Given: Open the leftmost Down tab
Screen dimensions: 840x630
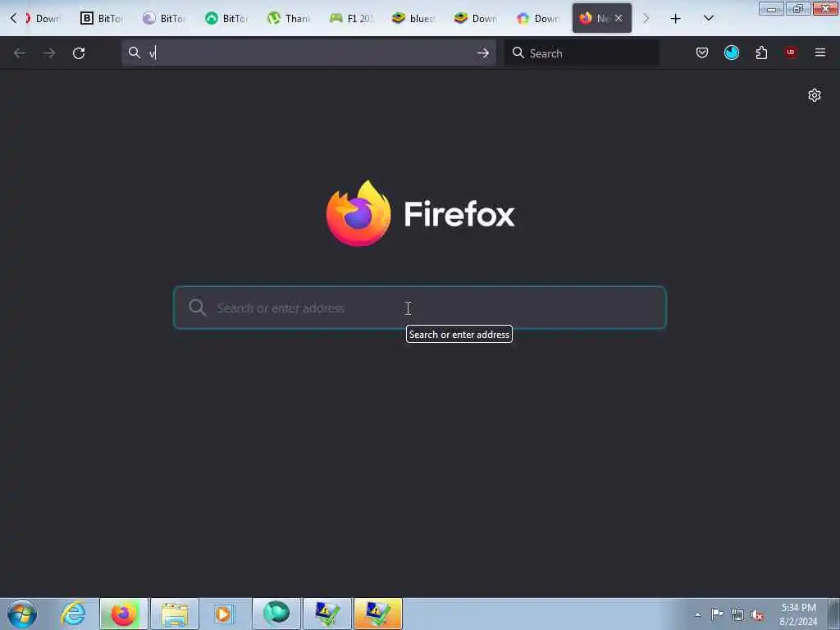Looking at the screenshot, I should (43, 18).
